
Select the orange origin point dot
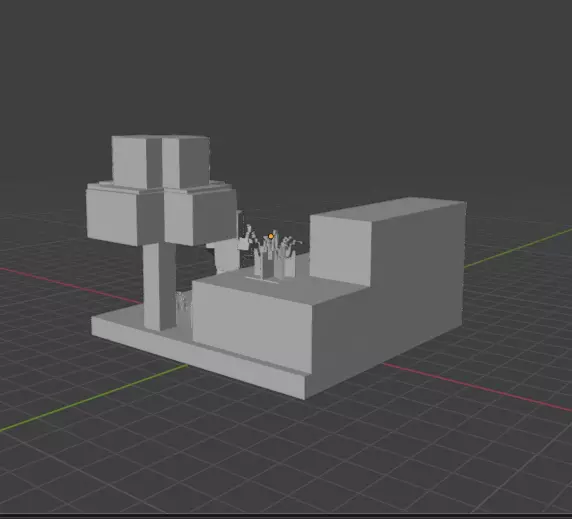[x=271, y=236]
